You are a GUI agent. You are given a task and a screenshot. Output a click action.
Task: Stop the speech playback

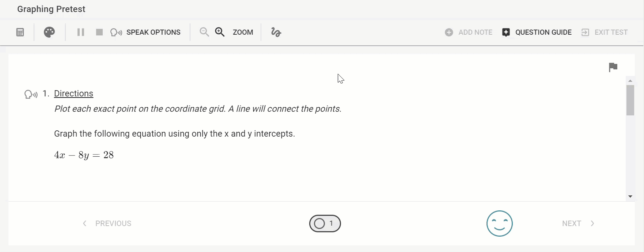point(99,32)
